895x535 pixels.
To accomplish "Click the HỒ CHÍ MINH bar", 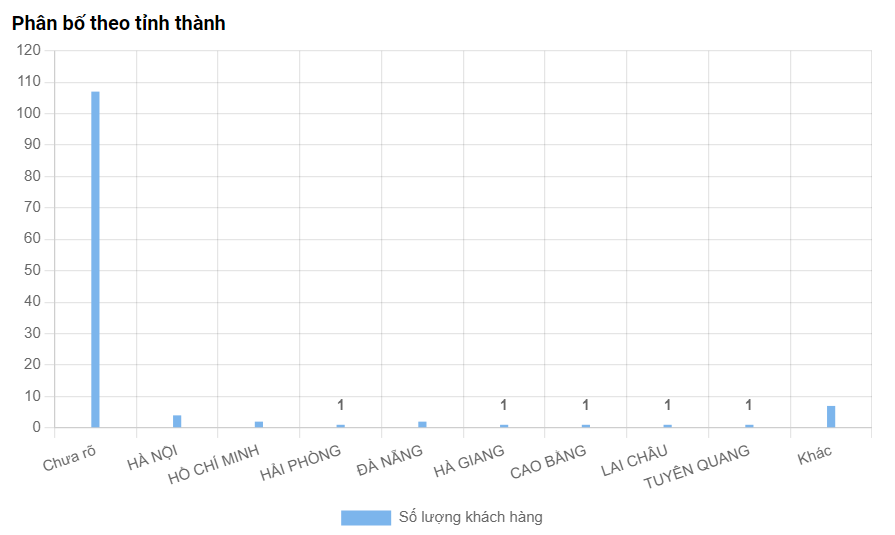I will (259, 424).
